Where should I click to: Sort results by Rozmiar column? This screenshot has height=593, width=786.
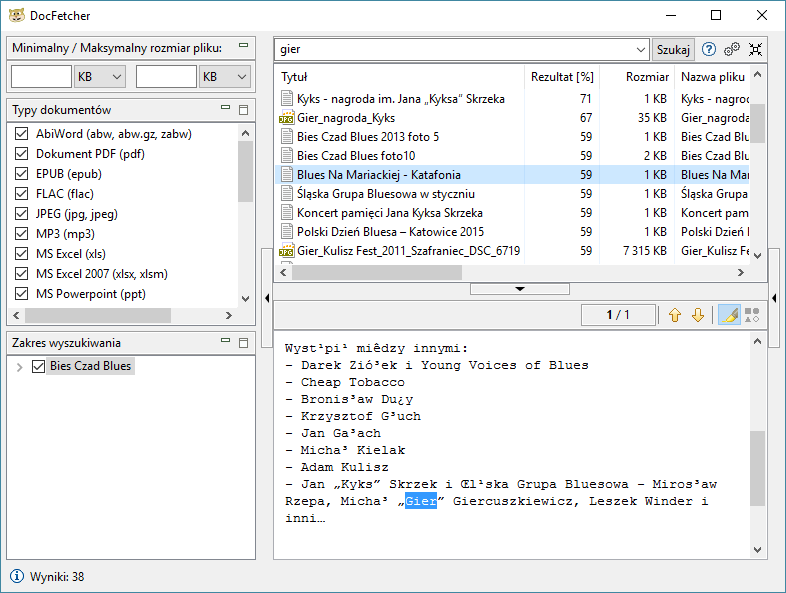(638, 77)
